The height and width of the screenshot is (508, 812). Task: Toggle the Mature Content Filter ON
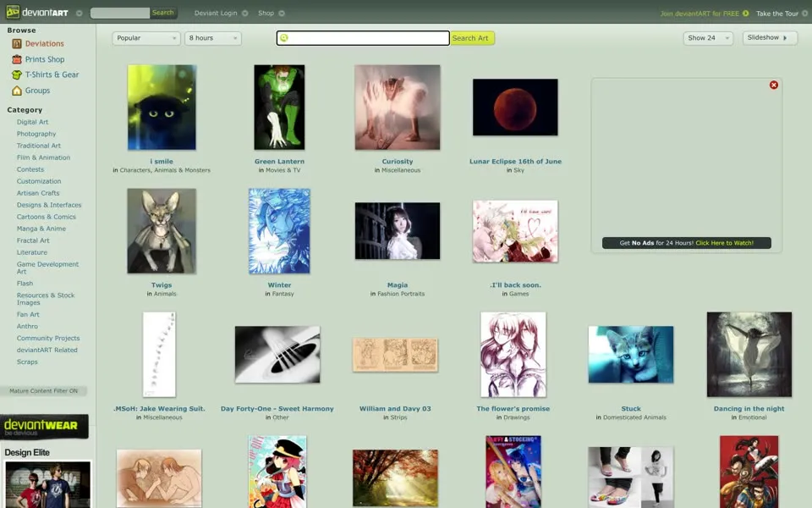coord(43,391)
